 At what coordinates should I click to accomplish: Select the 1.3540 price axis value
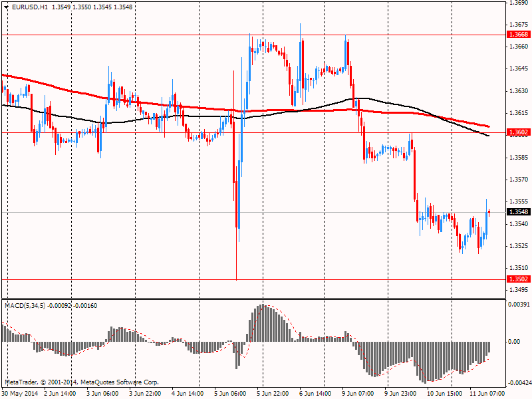(x=519, y=224)
